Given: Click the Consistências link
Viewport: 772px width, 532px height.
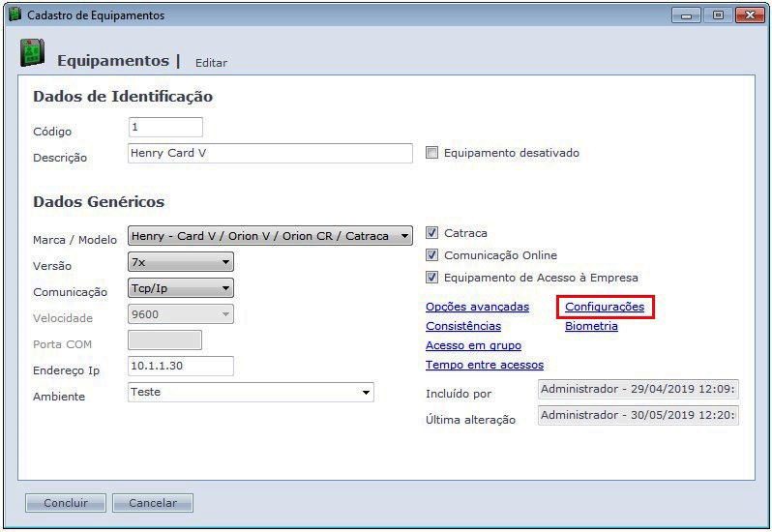Looking at the screenshot, I should (x=463, y=326).
